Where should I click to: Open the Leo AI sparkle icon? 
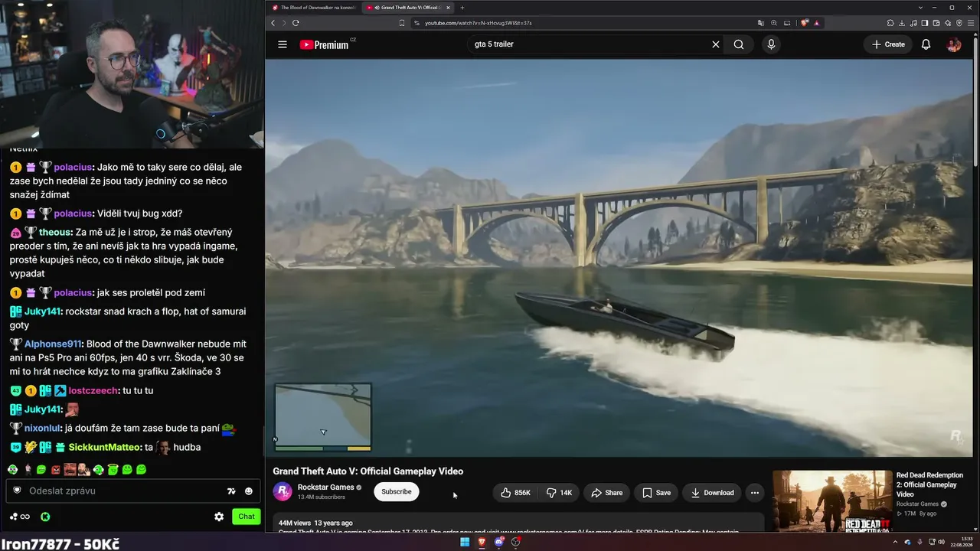click(x=948, y=23)
